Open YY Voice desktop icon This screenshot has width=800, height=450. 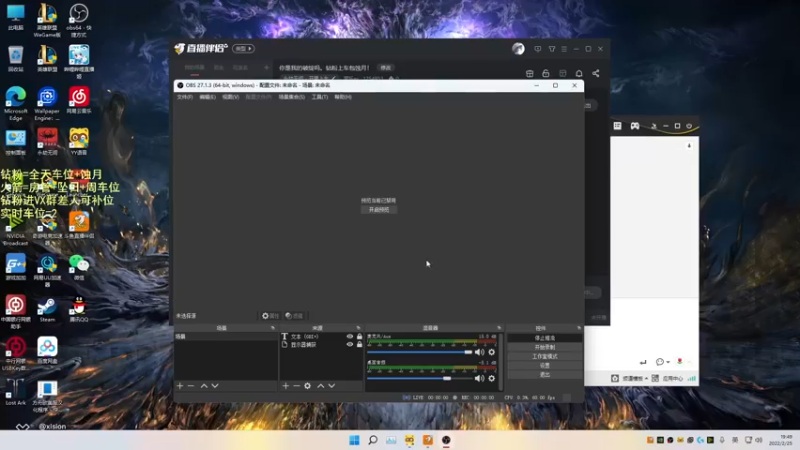tap(79, 142)
